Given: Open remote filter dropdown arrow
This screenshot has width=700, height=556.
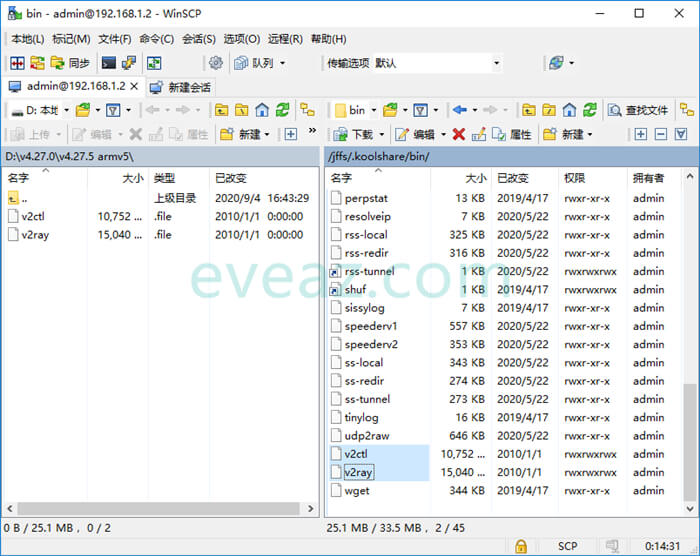Looking at the screenshot, I should (436, 110).
